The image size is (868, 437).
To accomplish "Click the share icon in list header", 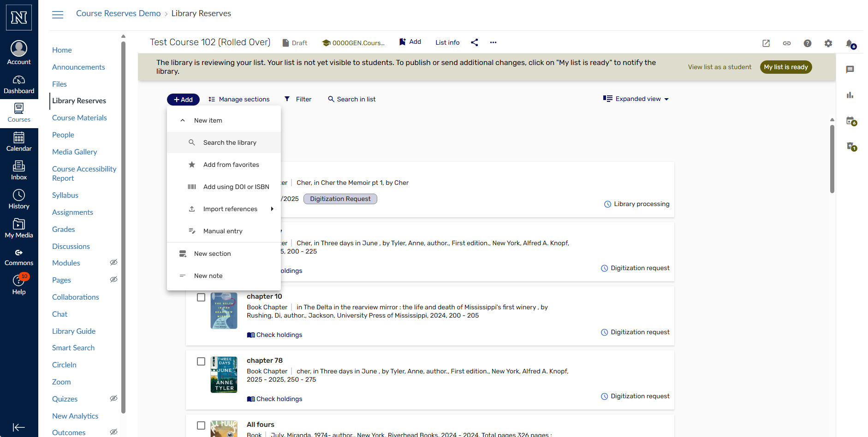I will [475, 42].
